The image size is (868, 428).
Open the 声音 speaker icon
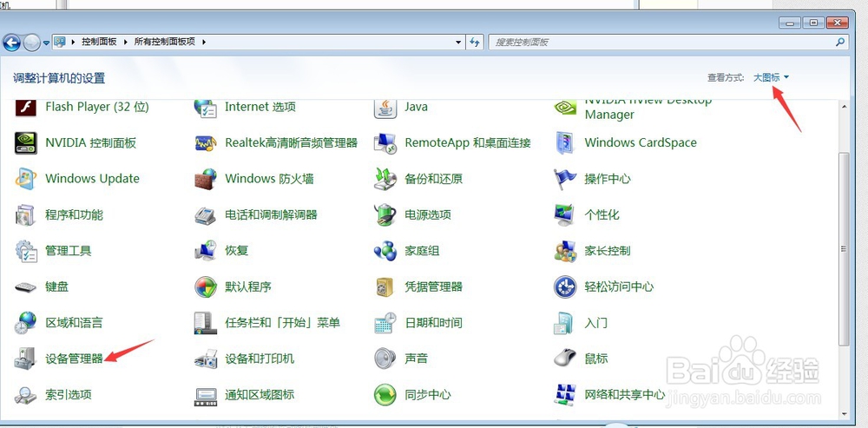pos(385,359)
